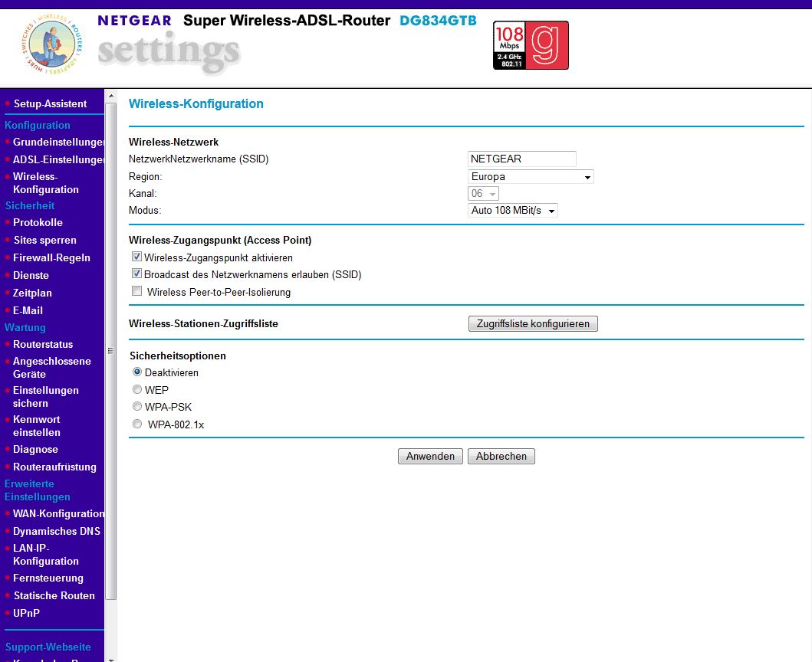Open Dienste in sidebar

click(31, 275)
